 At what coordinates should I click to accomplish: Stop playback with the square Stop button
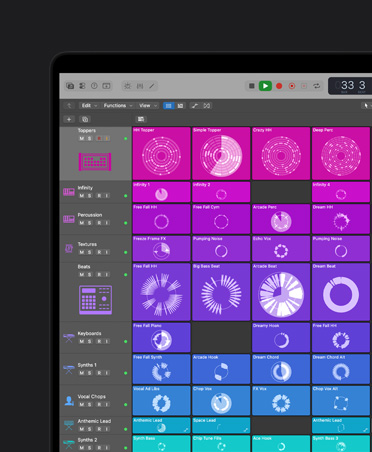(x=252, y=86)
